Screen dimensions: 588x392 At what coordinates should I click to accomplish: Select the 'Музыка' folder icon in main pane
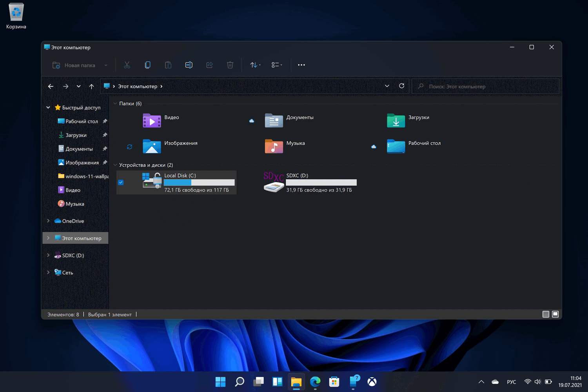click(274, 146)
